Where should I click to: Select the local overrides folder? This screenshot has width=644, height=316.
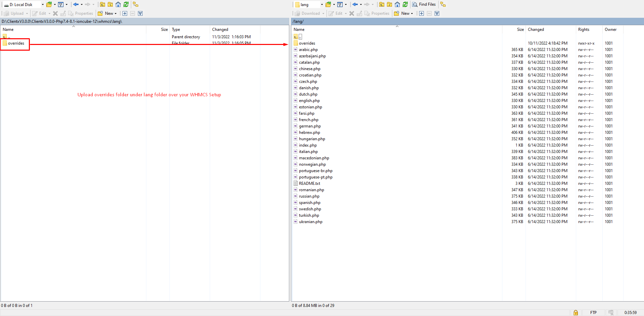(16, 43)
